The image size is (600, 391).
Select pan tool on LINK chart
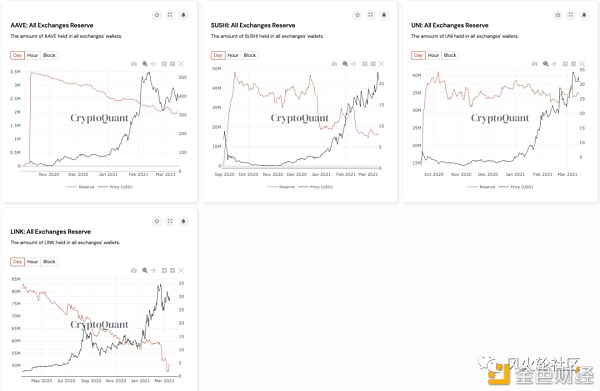153,270
